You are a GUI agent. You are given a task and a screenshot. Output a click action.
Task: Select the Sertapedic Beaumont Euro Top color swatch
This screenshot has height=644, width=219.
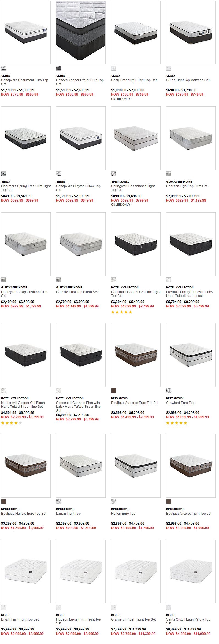point(4,68)
